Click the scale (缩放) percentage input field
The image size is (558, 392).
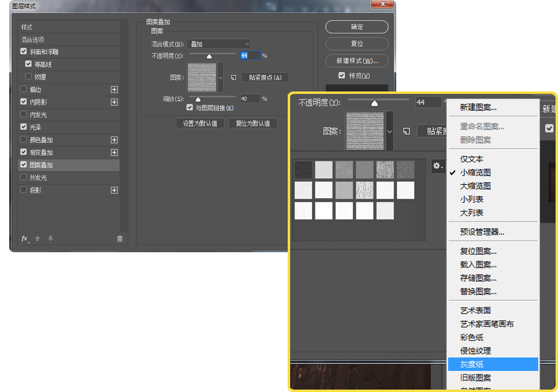250,99
